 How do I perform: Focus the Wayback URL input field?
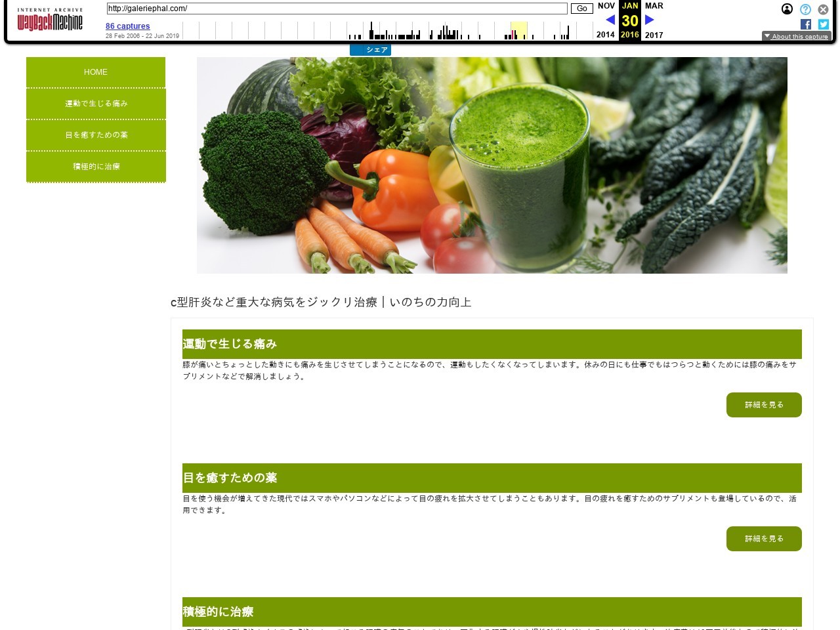(x=337, y=9)
